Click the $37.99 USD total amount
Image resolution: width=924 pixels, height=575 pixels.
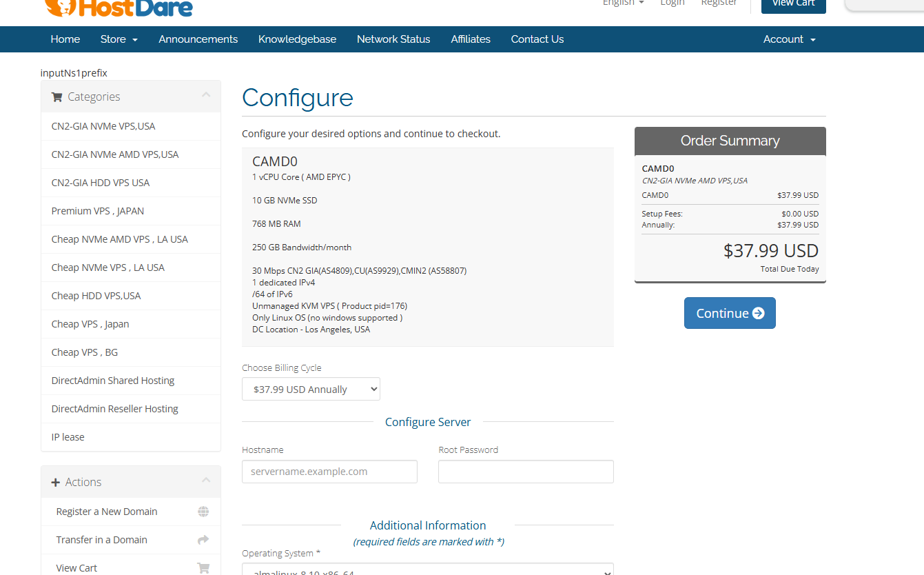pos(771,251)
